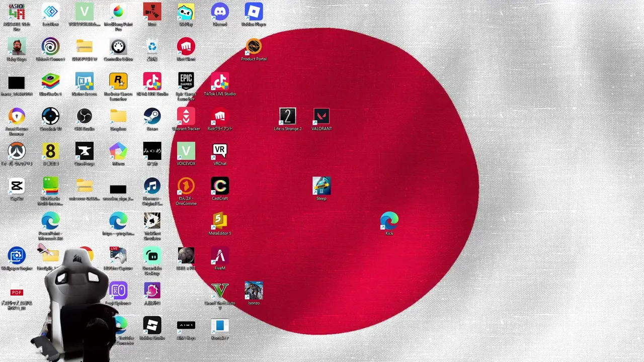This screenshot has width=644, height=362.
Task: Open the PowerPoint Microsoft 365 Edge shortcut
Action: coord(50,221)
